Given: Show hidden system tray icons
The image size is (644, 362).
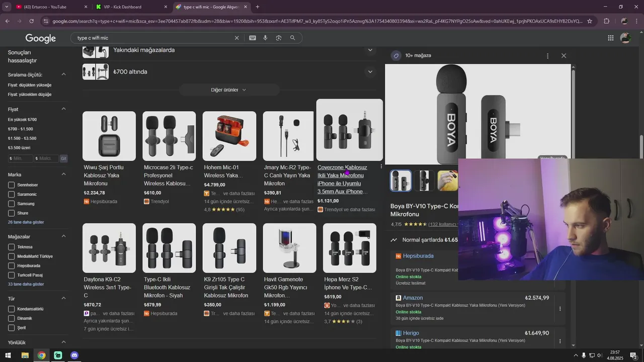Looking at the screenshot, I should click(x=576, y=355).
